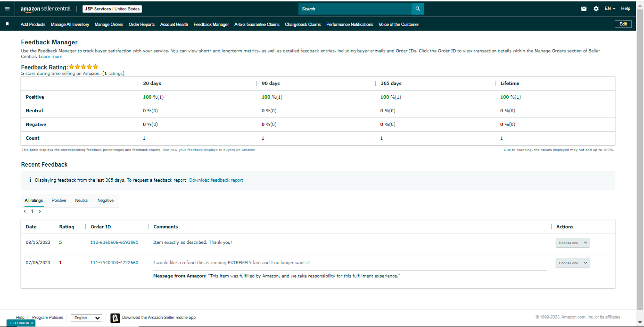Click the date 08/15/2023
644x327 pixels.
pos(38,243)
